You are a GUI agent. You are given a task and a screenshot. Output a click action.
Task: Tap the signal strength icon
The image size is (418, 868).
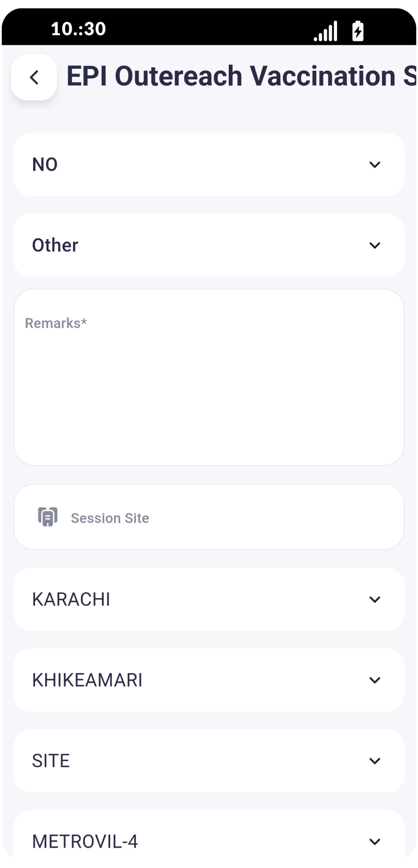pyautogui.click(x=326, y=31)
